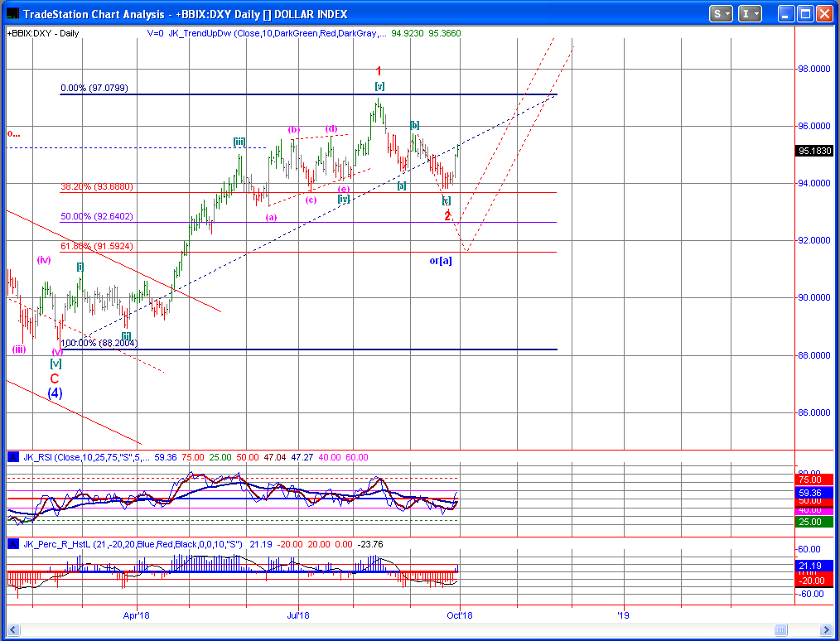The width and height of the screenshot is (840, 641).
Task: Click the or[a] annotation text
Action: coord(441,261)
